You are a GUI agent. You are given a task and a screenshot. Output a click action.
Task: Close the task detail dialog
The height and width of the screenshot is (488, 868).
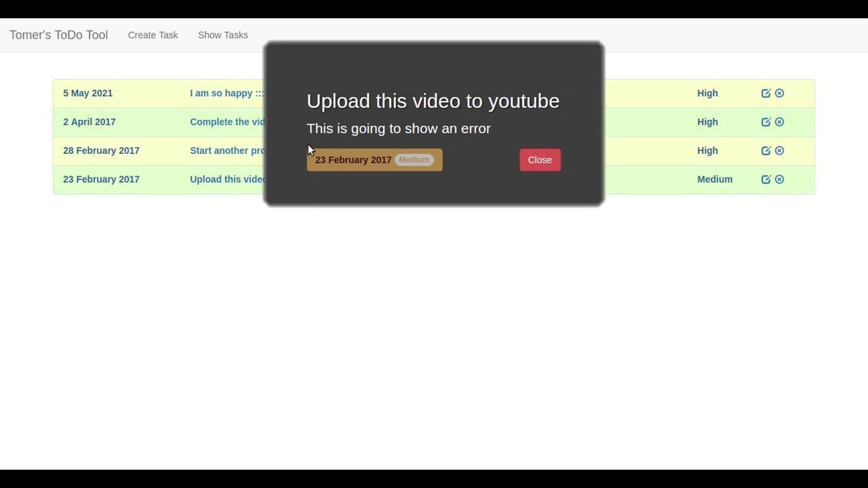(540, 160)
